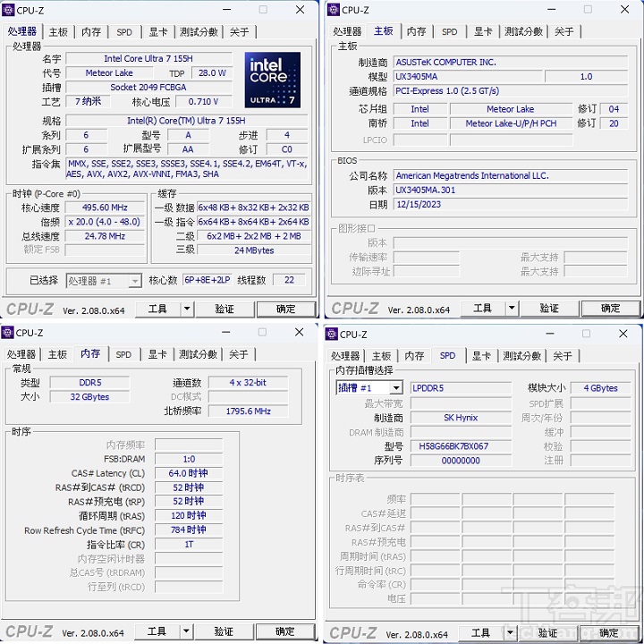Click CAS# Latency value 64.0 时钟
644x644 pixels.
coord(189,473)
